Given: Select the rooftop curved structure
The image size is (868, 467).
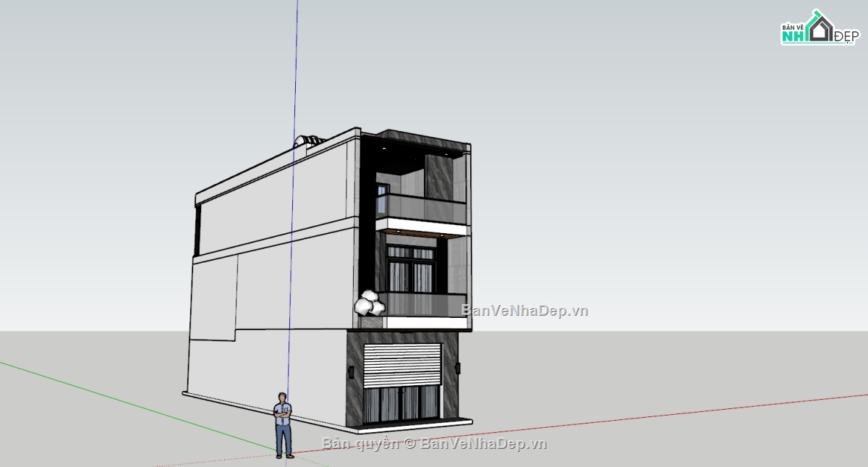Looking at the screenshot, I should [x=310, y=140].
